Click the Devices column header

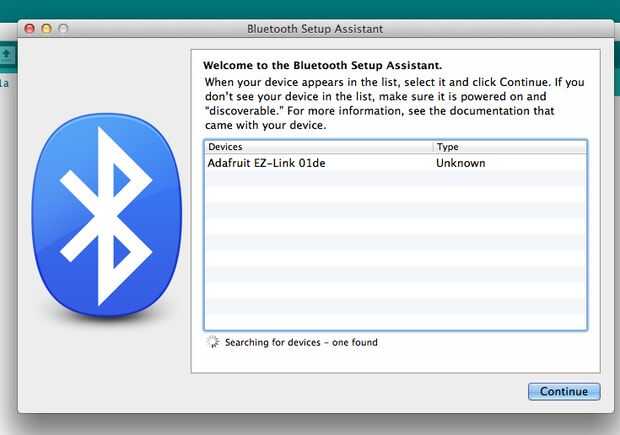(x=319, y=147)
